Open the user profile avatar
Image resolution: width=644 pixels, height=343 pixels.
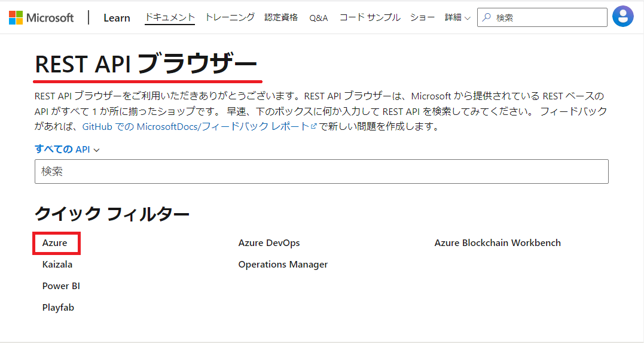pos(622,16)
